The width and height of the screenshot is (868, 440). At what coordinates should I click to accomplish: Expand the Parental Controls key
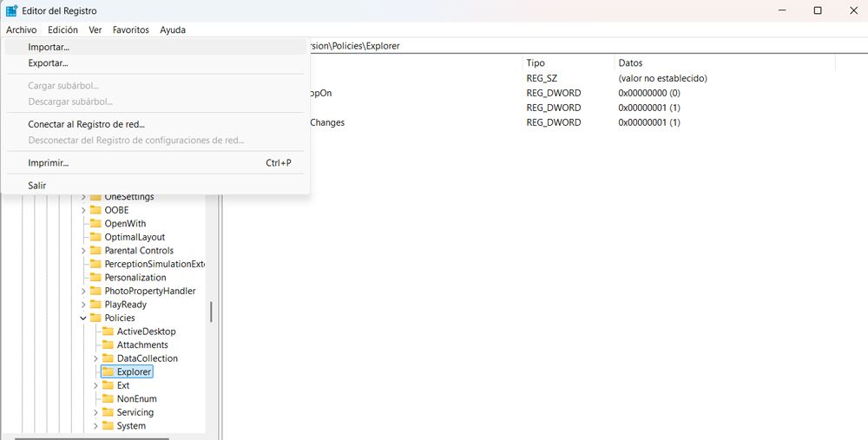(83, 251)
